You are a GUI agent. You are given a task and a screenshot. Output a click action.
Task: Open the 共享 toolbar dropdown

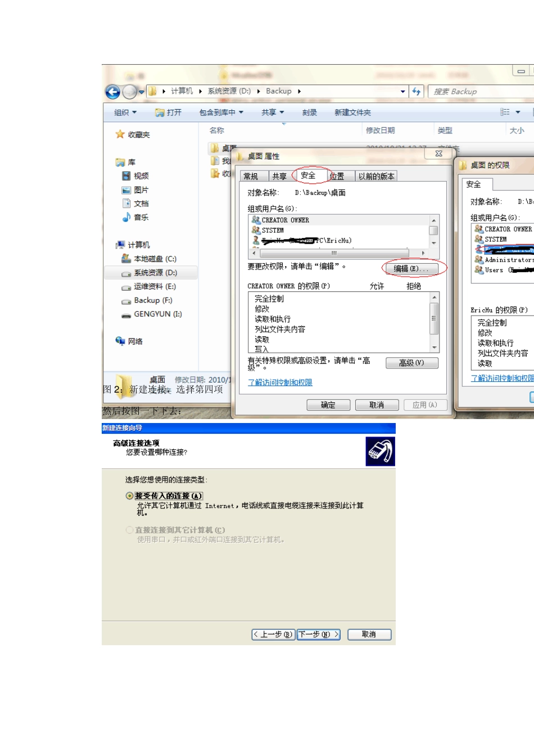(x=273, y=112)
